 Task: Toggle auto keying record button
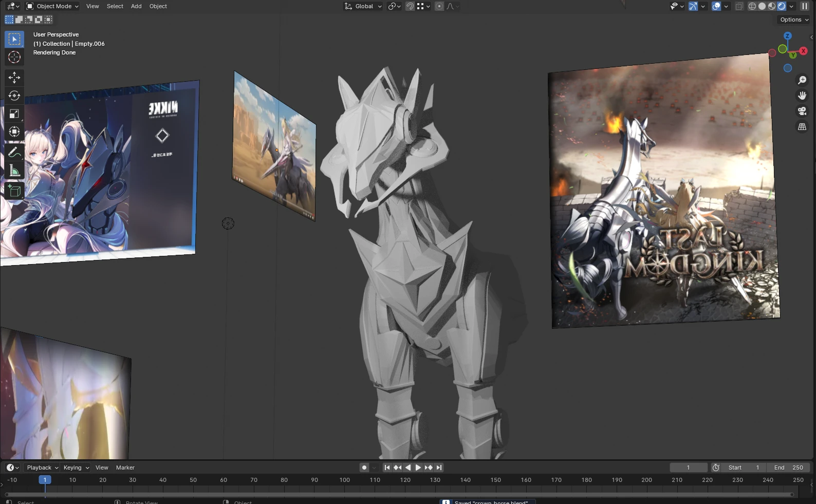click(364, 468)
